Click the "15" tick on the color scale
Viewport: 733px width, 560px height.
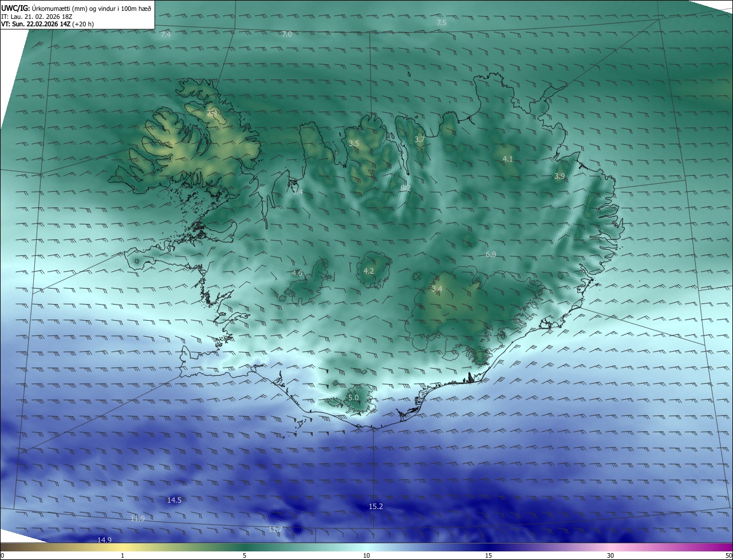tap(488, 555)
